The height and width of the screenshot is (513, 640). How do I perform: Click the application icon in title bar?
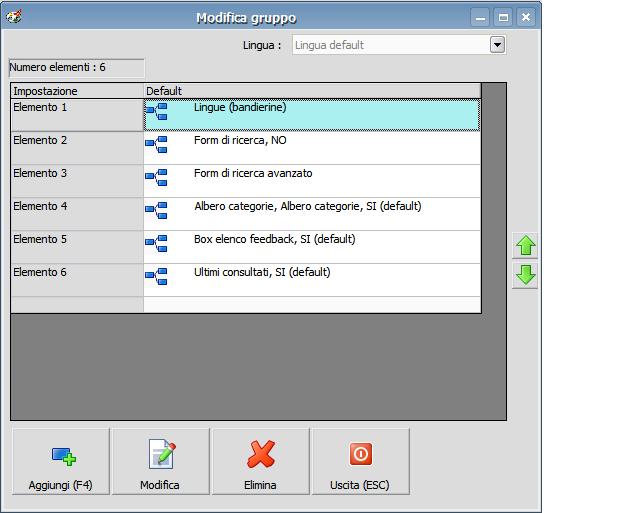pos(14,17)
